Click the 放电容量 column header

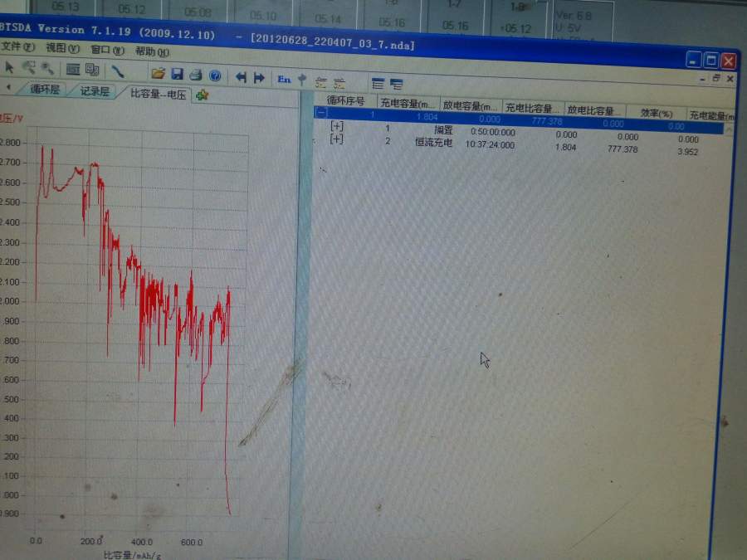(x=470, y=105)
